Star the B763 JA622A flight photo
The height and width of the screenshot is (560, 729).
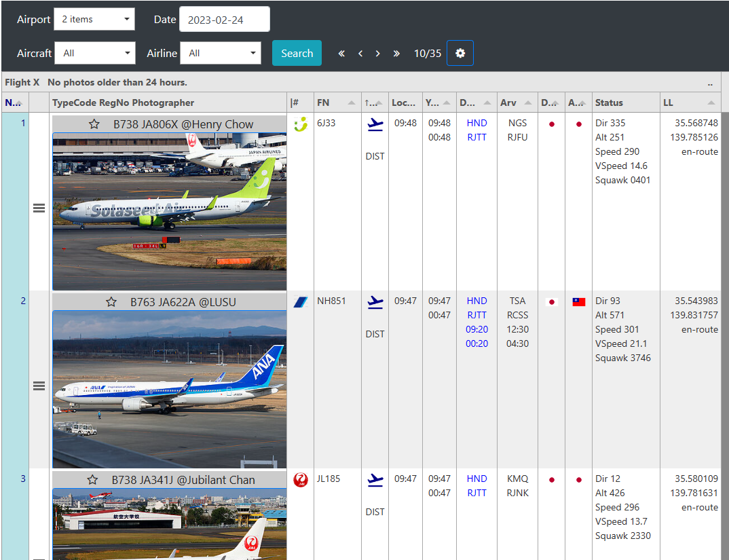point(111,302)
